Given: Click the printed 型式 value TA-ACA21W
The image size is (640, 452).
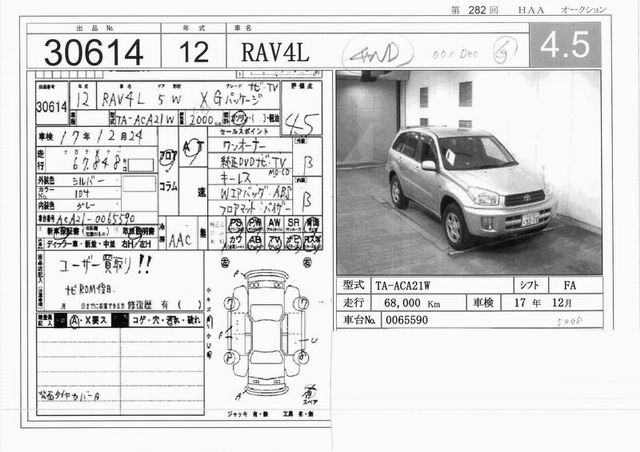Looking at the screenshot, I should pyautogui.click(x=402, y=286).
